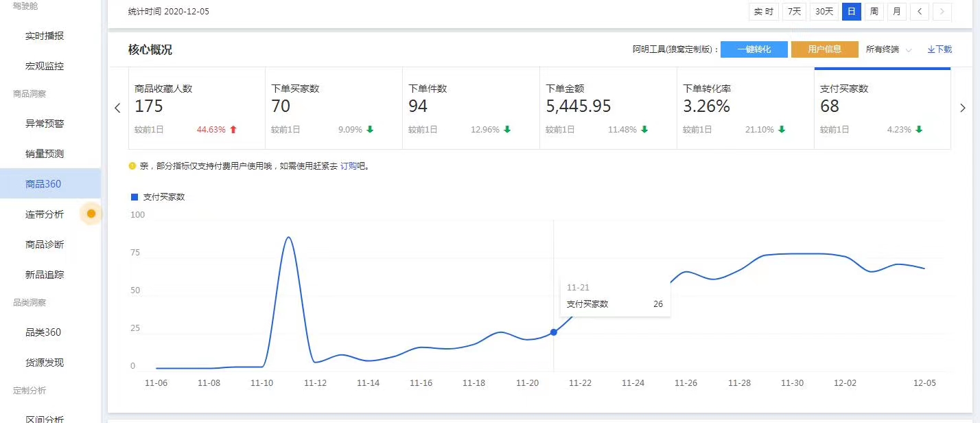Open 商品诊断 in the sidebar

click(45, 244)
